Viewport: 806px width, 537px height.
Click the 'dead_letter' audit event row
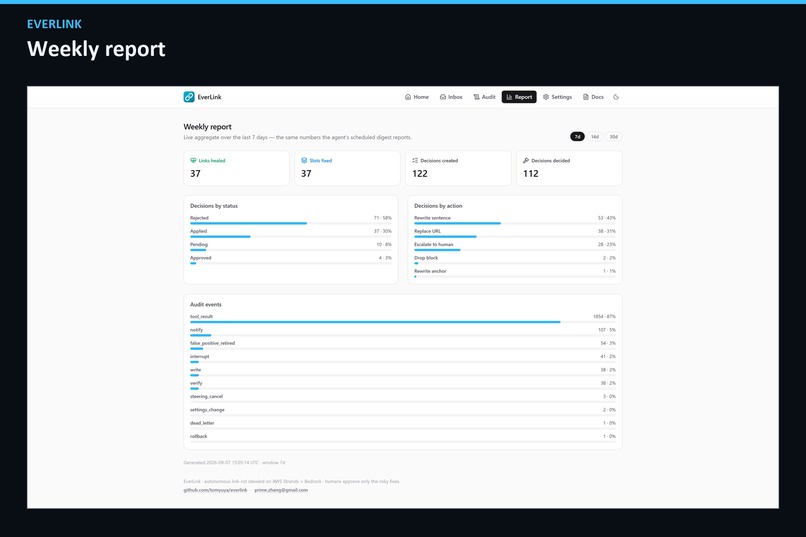point(403,425)
